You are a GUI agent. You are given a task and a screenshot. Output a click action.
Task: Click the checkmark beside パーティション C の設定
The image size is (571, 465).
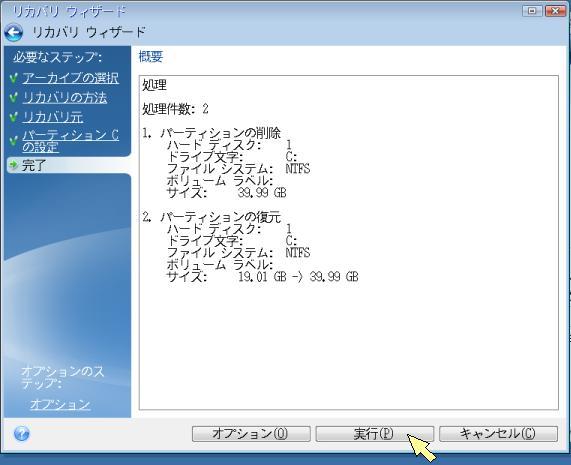click(x=13, y=141)
